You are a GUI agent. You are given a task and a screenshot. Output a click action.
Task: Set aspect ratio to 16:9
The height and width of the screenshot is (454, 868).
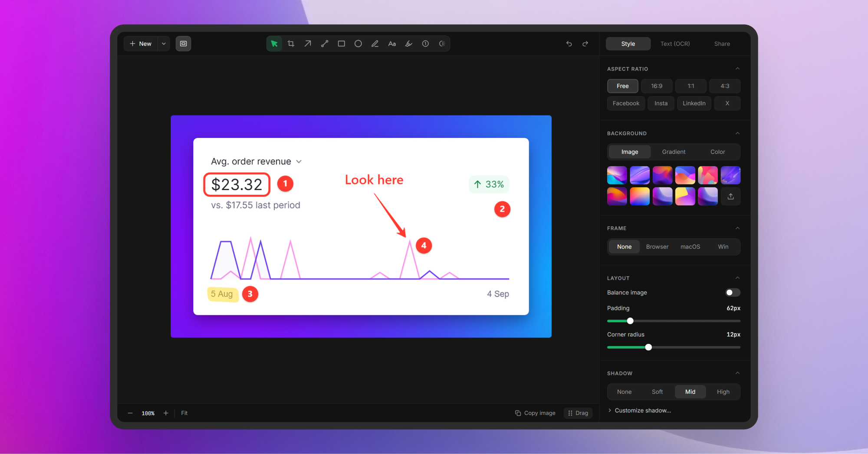click(x=657, y=86)
